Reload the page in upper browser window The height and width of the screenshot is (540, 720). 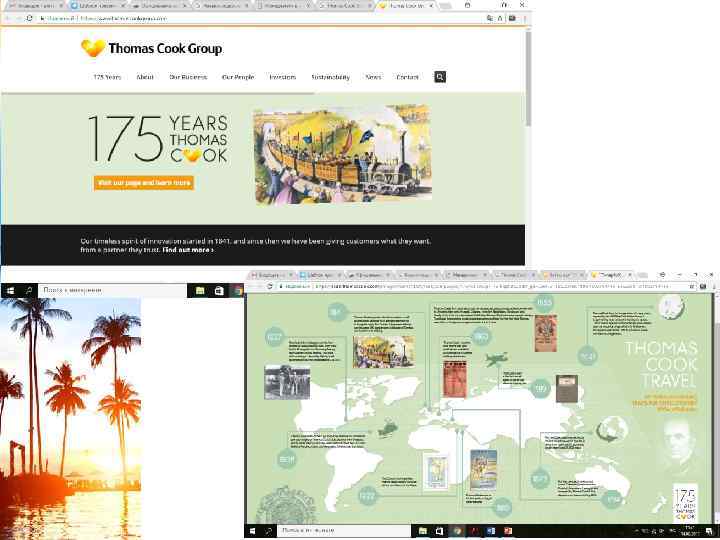pos(29,18)
